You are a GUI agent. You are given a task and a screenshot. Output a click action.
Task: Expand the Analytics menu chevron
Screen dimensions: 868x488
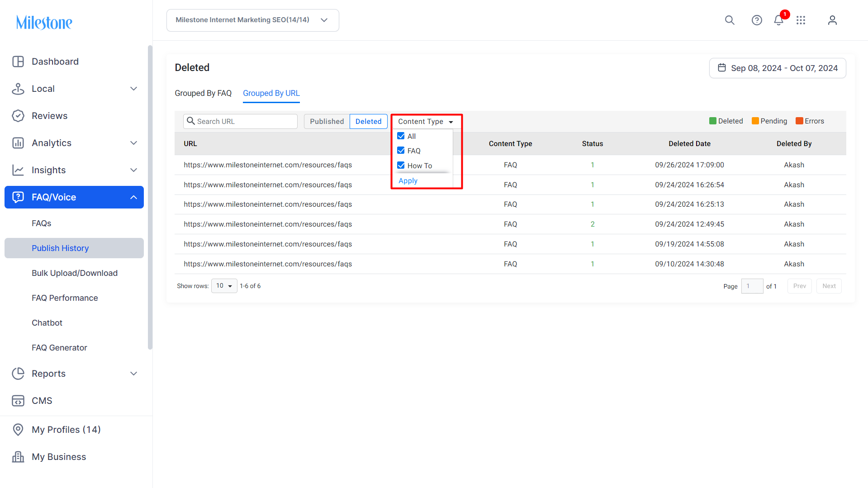click(134, 143)
